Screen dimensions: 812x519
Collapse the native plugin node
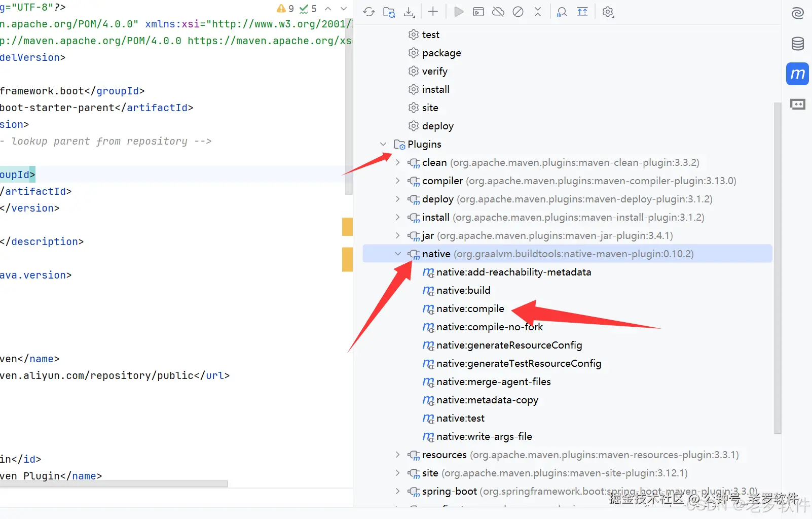(x=398, y=254)
